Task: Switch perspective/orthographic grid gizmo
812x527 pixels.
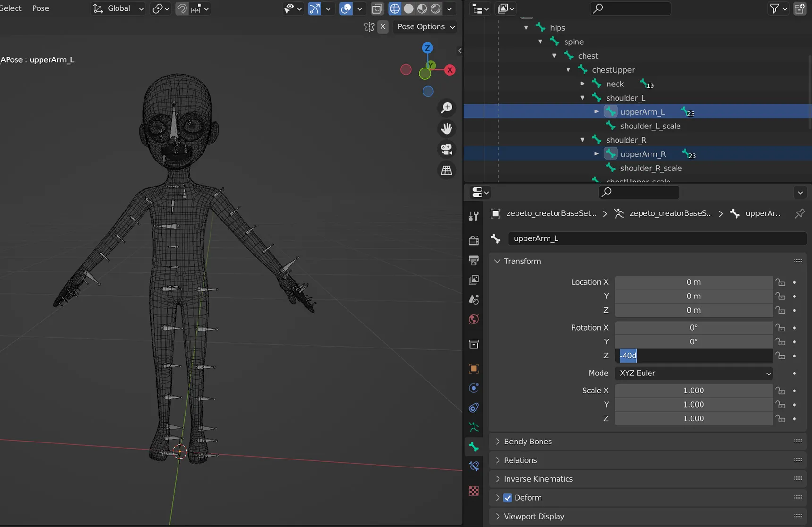Action: coord(446,170)
